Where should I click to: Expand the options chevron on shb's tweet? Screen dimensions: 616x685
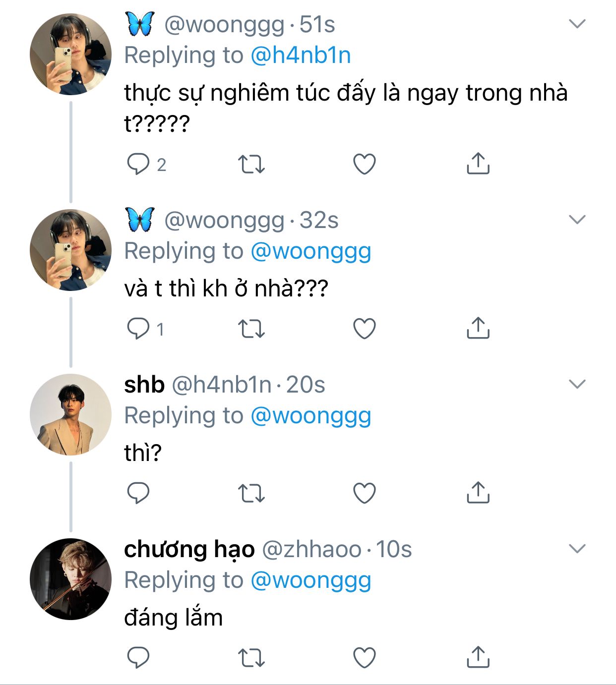click(577, 384)
